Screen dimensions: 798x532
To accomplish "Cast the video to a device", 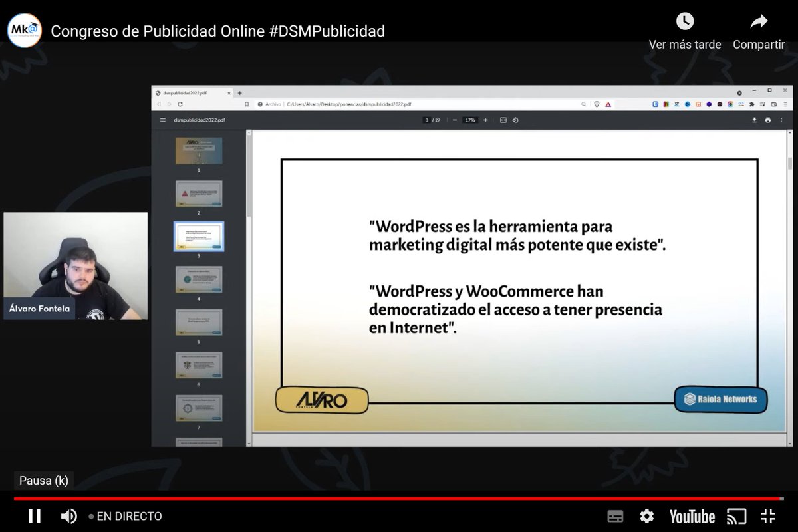I will 736,517.
